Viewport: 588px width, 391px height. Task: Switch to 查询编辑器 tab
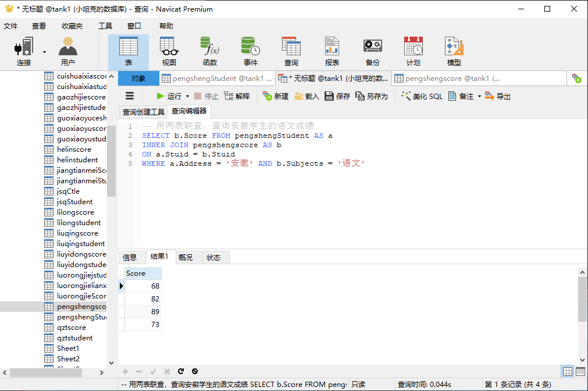click(x=189, y=111)
